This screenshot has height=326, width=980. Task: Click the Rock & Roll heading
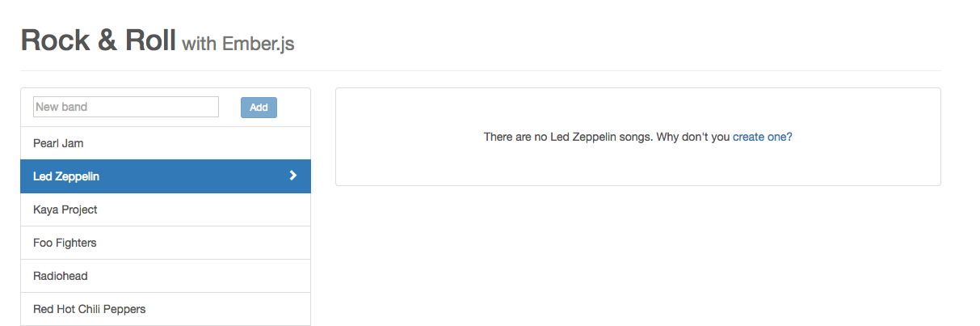point(98,40)
